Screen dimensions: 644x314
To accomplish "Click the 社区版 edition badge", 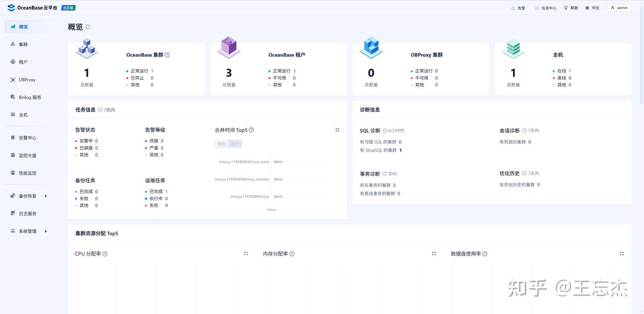I will (x=68, y=8).
